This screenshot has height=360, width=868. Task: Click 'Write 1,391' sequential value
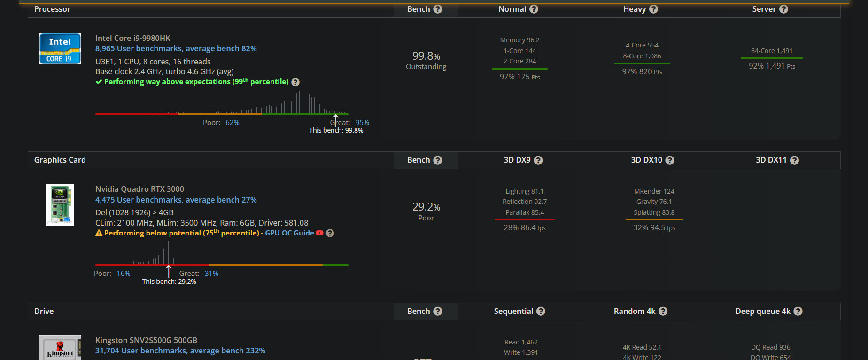click(x=521, y=352)
